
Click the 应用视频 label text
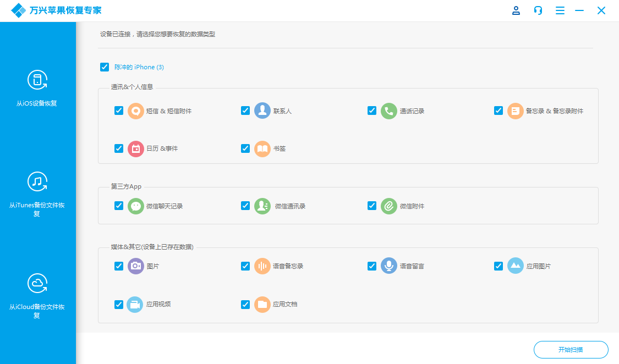pos(158,305)
